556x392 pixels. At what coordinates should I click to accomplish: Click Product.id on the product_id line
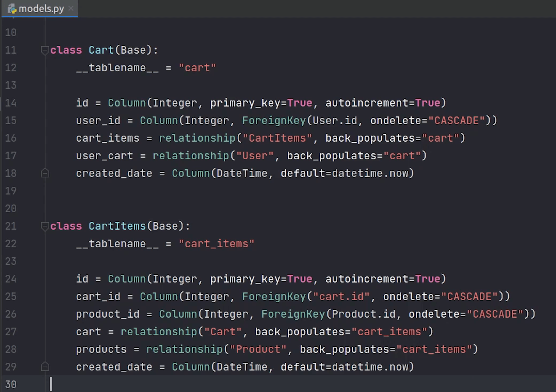pyautogui.click(x=363, y=314)
